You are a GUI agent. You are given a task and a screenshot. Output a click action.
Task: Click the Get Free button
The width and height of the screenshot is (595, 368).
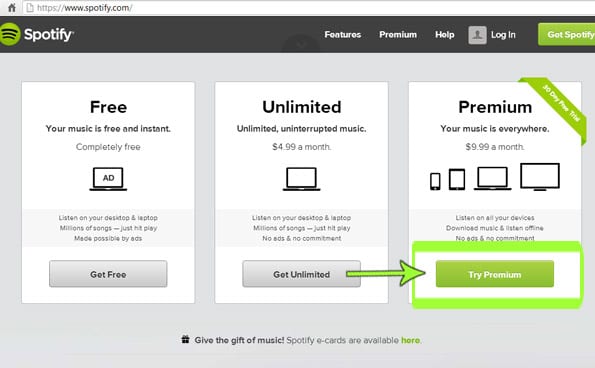[x=108, y=274]
